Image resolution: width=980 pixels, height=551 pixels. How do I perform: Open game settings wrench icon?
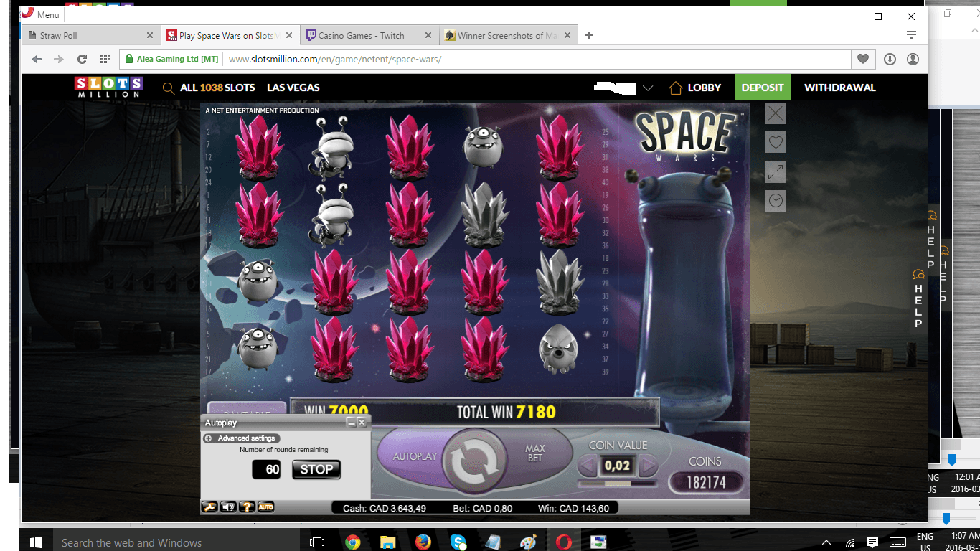click(x=209, y=507)
